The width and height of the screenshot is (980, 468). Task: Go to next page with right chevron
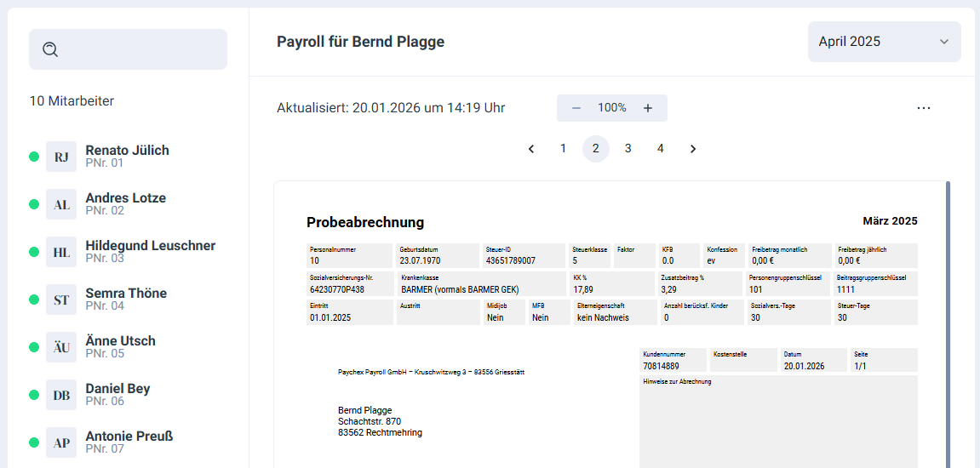[x=693, y=149]
